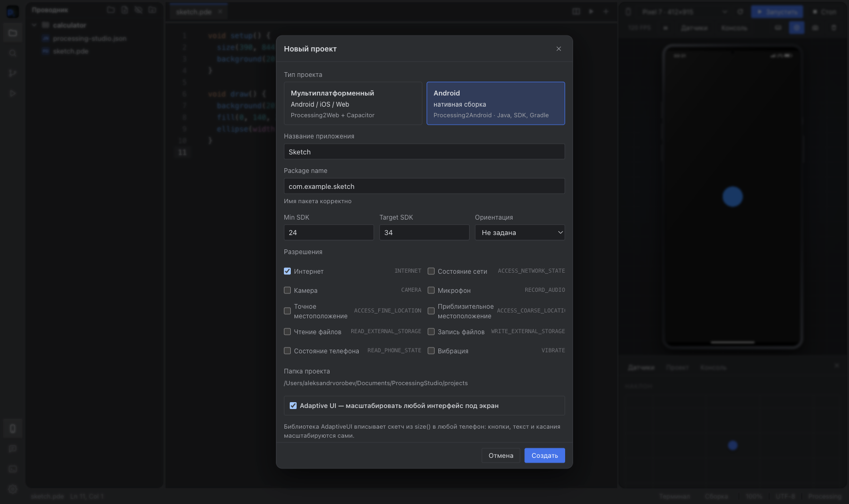Screen dimensions: 849x504
Task: Enable Состояние телефона permission
Action: (287, 351)
